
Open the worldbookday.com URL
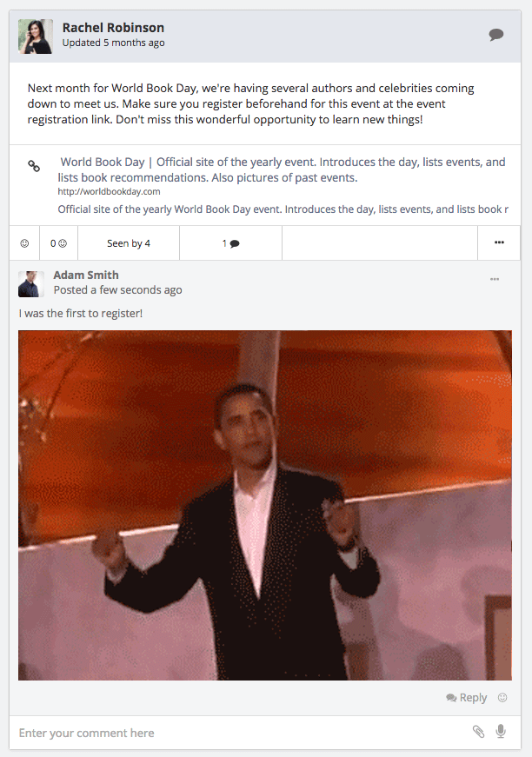click(x=110, y=192)
